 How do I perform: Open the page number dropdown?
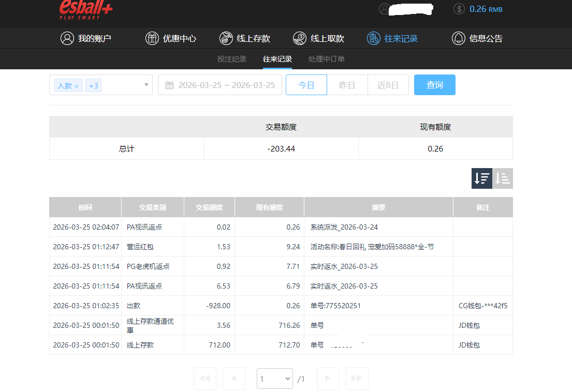275,379
